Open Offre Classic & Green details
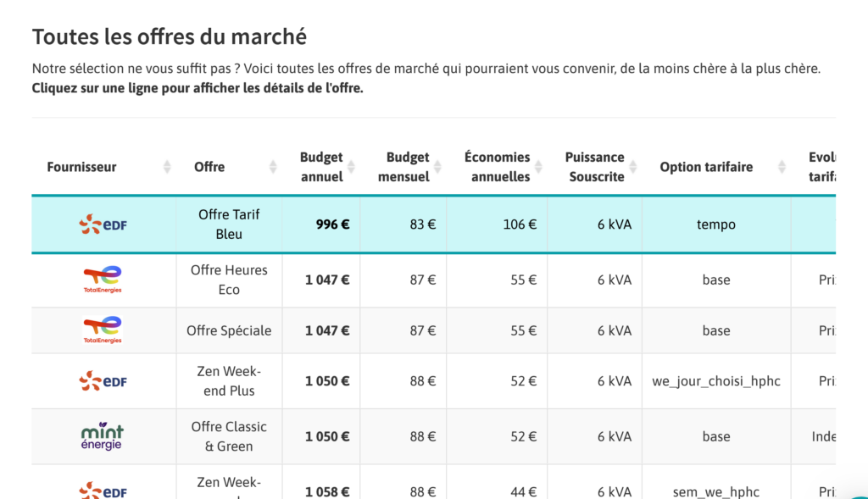 [x=229, y=436]
